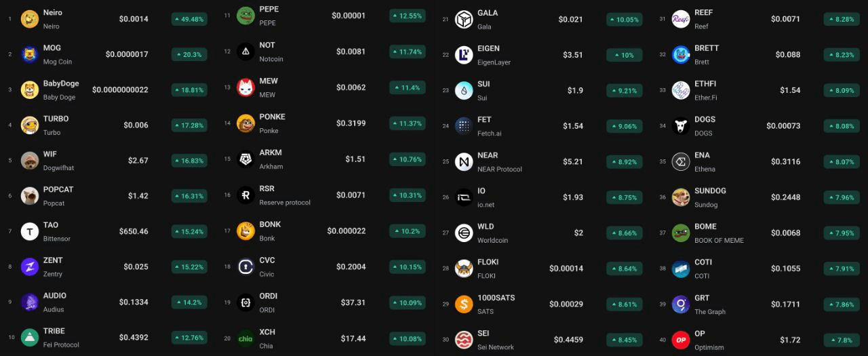Open the 1000SATS orange coin icon
The height and width of the screenshot is (356, 868).
coord(464,304)
